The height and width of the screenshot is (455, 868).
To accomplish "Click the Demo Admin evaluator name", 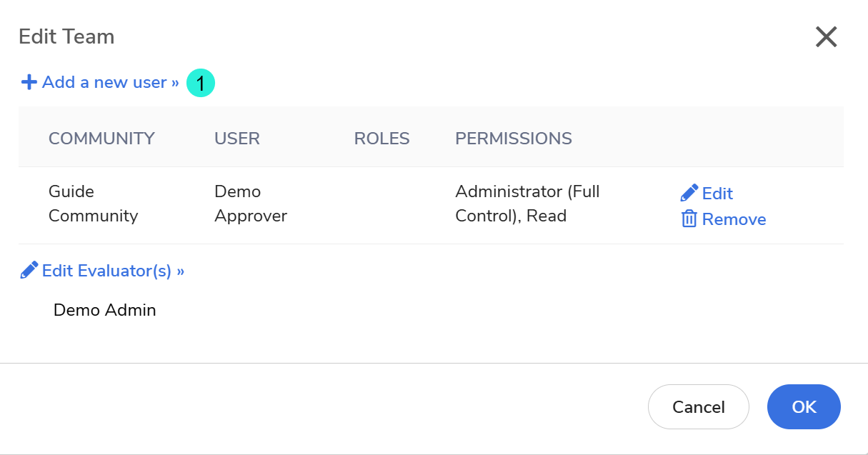I will [104, 310].
